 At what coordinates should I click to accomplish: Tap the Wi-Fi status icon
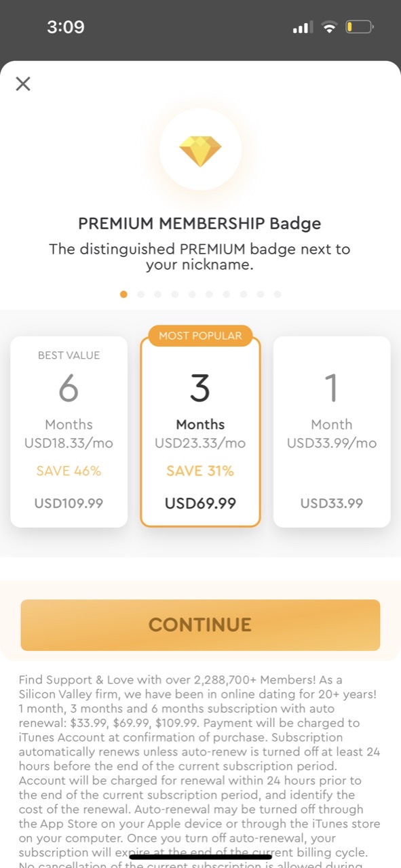tap(330, 28)
